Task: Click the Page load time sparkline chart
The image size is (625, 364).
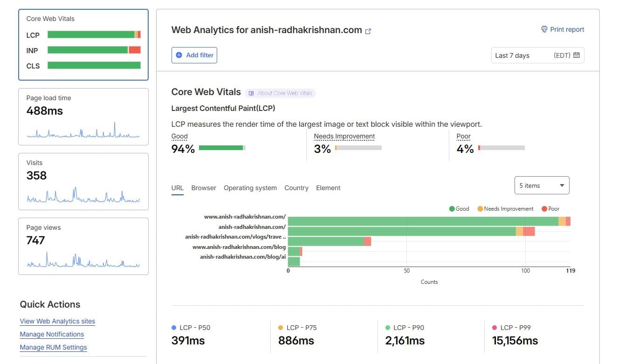Action: [83, 130]
